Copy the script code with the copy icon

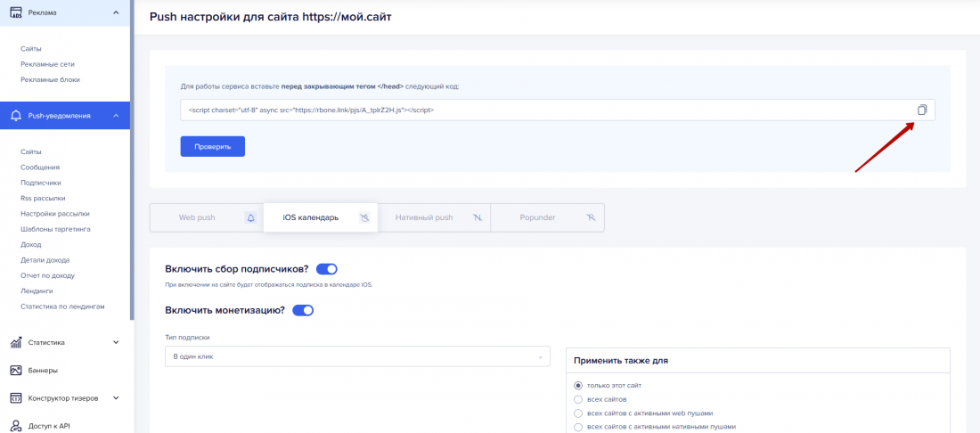tap(922, 110)
